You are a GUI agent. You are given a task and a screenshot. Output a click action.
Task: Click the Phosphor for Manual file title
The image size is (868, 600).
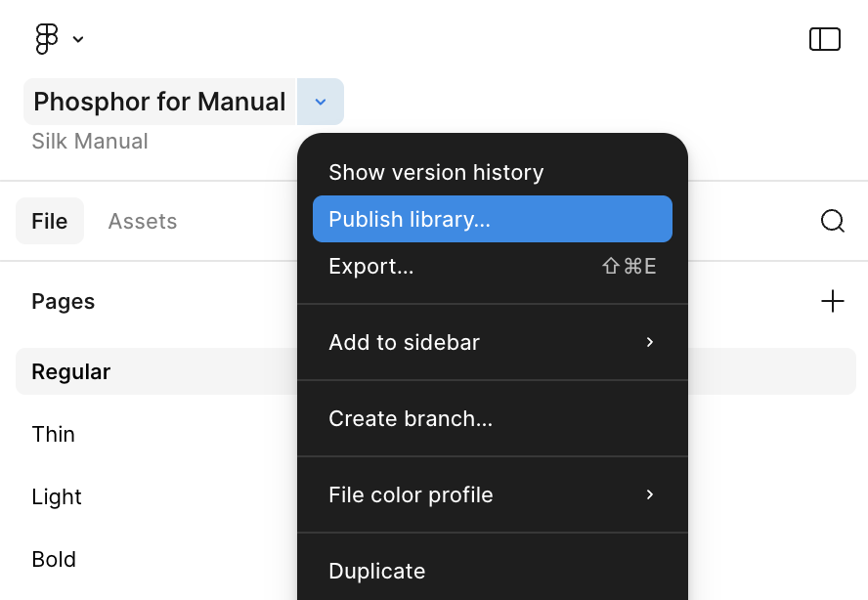[159, 102]
